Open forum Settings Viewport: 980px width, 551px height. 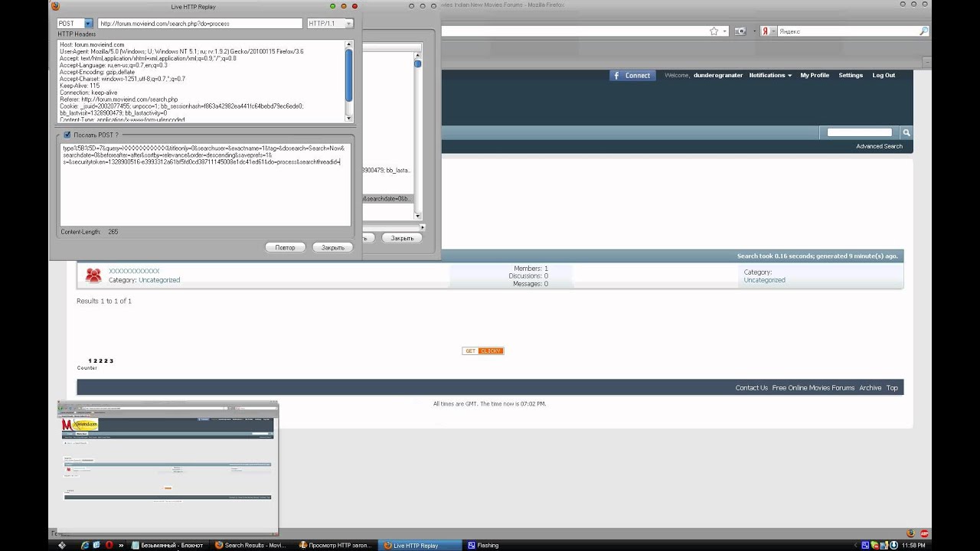(x=851, y=75)
